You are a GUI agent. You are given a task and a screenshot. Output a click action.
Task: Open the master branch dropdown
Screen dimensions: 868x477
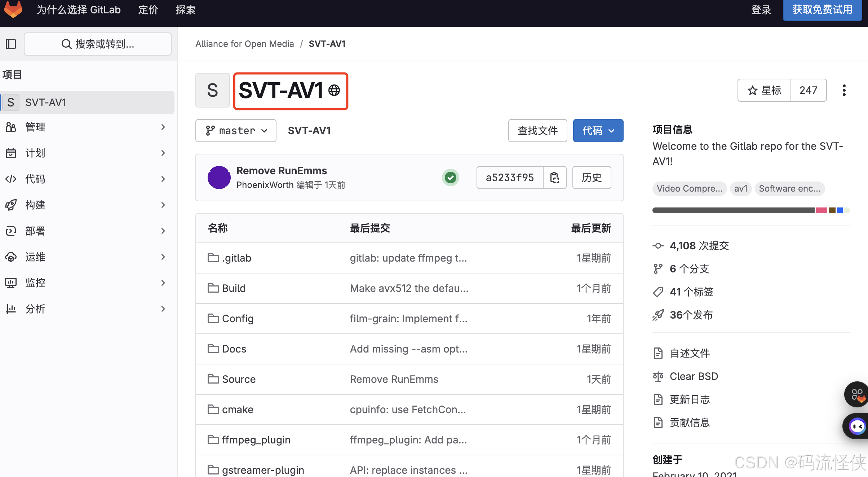(x=236, y=131)
